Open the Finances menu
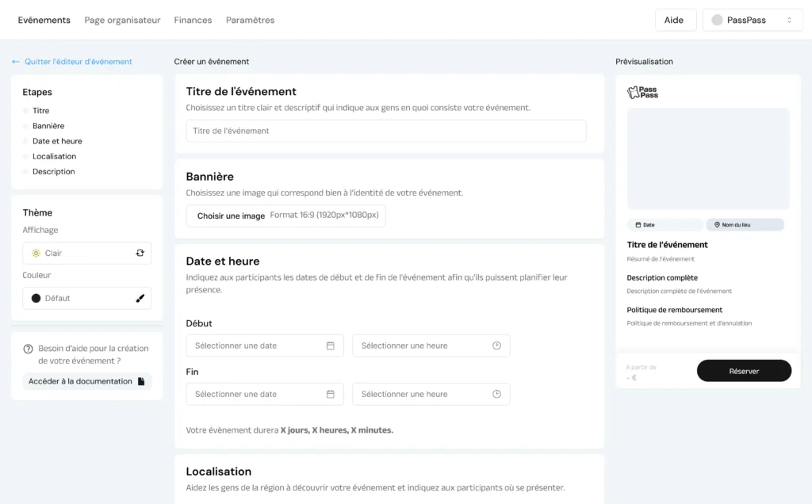Image resolution: width=812 pixels, height=504 pixels. pyautogui.click(x=193, y=20)
